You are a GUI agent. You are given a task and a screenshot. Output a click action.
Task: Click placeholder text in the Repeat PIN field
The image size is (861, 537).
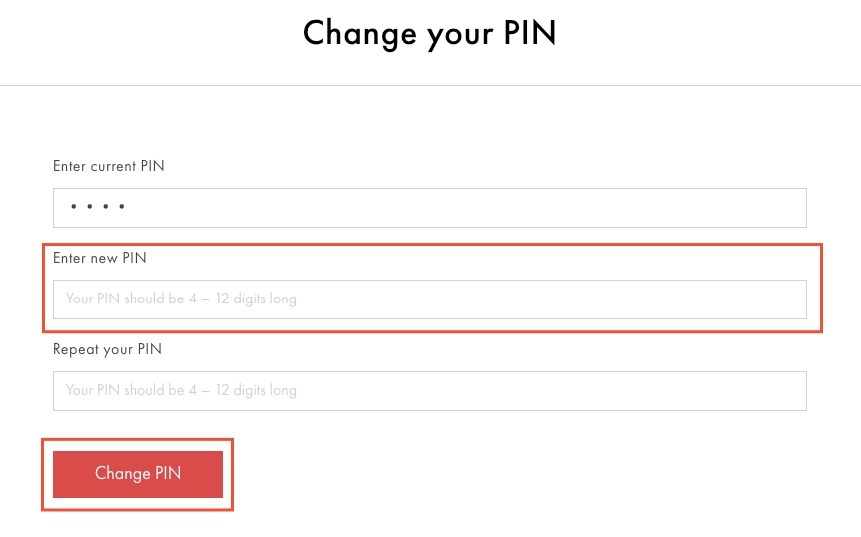tap(181, 391)
